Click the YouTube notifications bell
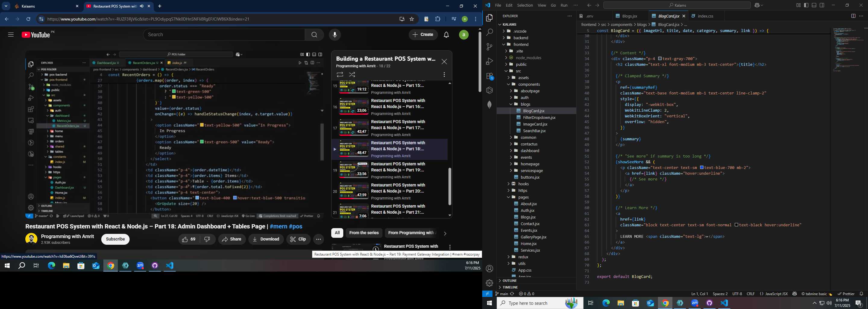This screenshot has width=868, height=309. coord(446,35)
